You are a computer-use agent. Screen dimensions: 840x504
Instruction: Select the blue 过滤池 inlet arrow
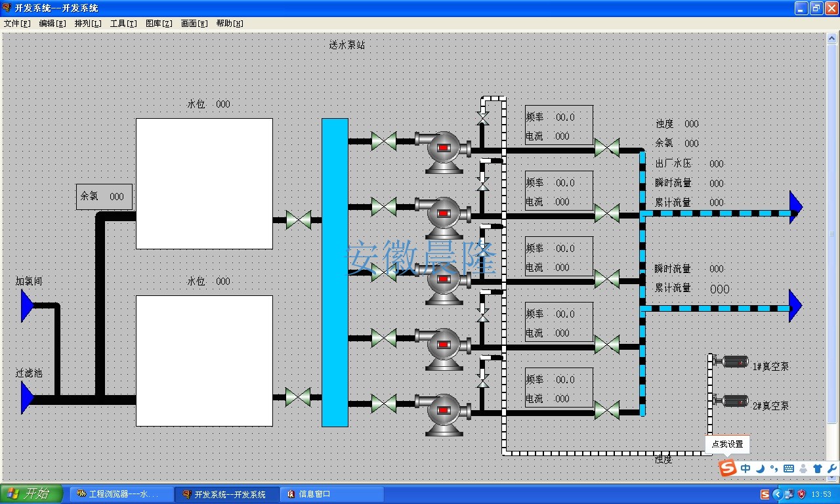click(27, 398)
